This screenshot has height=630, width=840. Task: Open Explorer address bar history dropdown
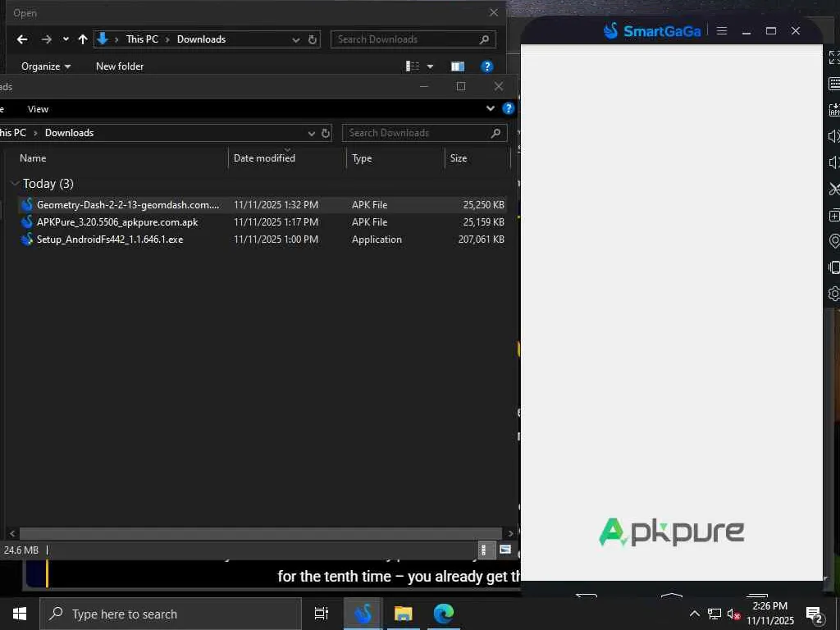tap(311, 134)
